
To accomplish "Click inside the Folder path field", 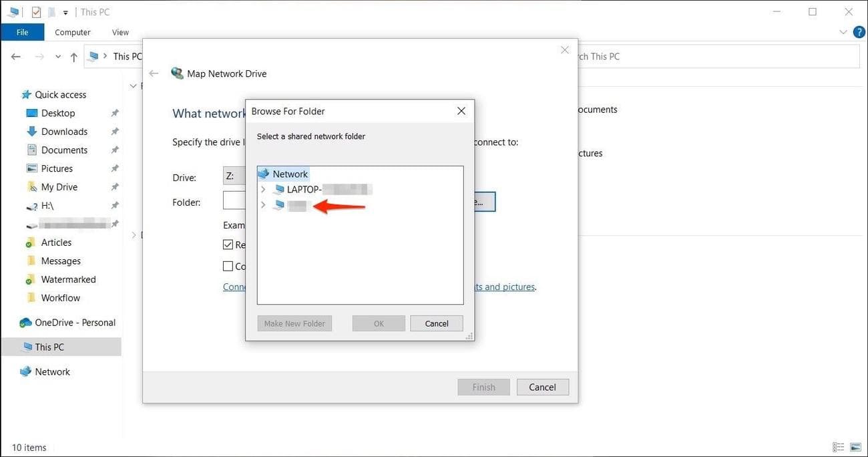I will coord(235,200).
